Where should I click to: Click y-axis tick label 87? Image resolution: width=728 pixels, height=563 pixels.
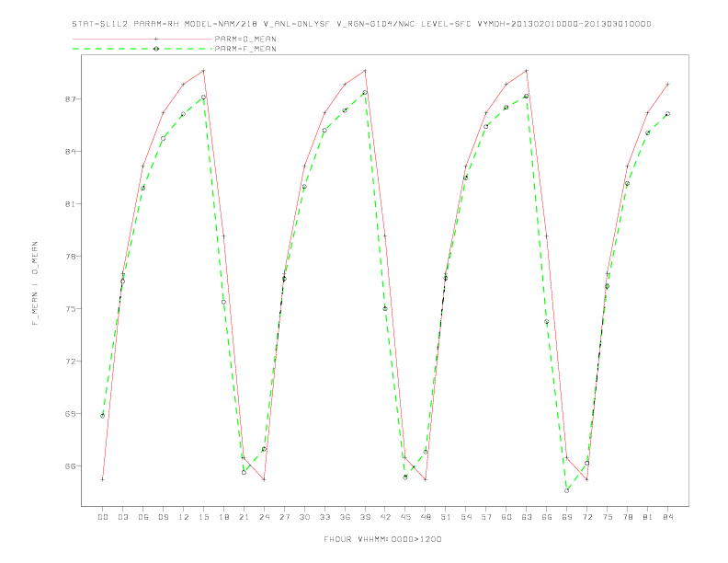point(70,99)
